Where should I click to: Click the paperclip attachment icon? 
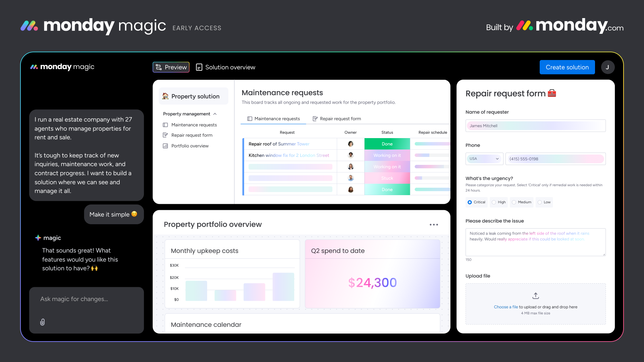tap(42, 322)
